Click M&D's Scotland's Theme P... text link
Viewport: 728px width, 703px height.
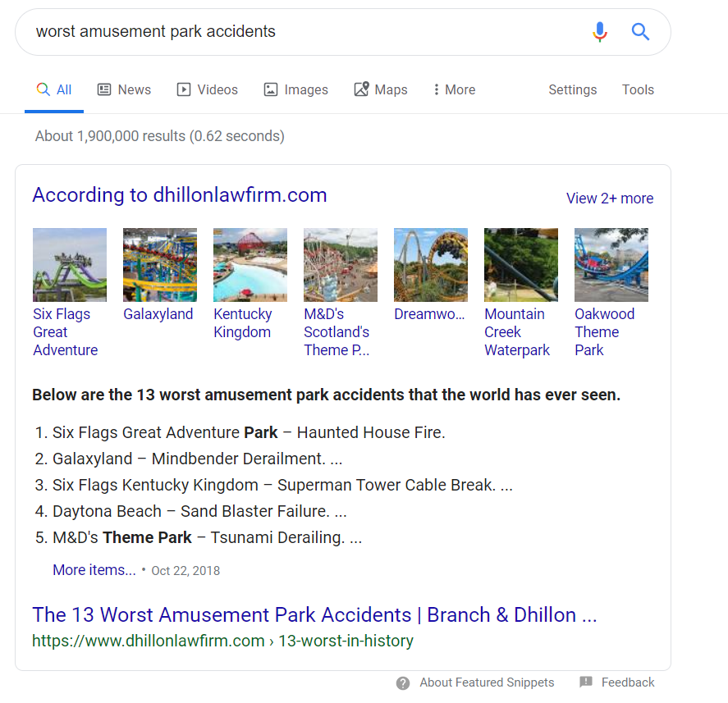click(x=337, y=331)
